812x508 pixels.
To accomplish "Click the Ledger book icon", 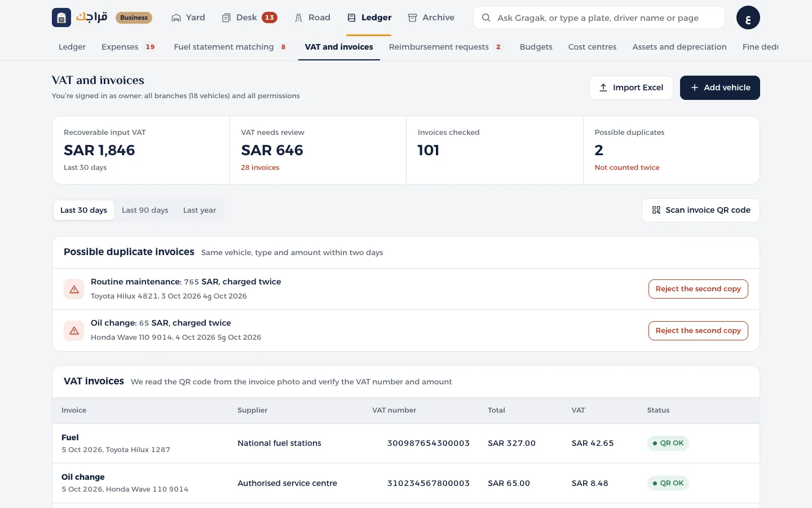I will [x=351, y=17].
